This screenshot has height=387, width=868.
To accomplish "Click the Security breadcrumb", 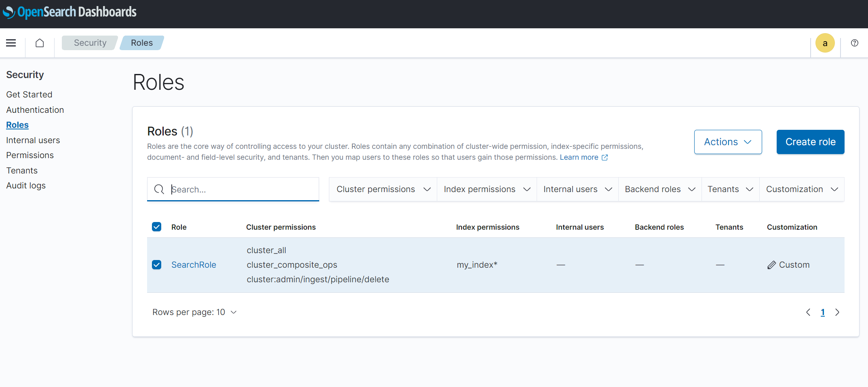I will coord(90,43).
